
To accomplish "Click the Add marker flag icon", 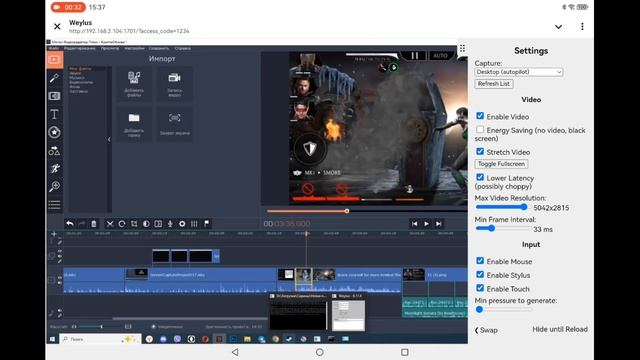I will 207,224.
